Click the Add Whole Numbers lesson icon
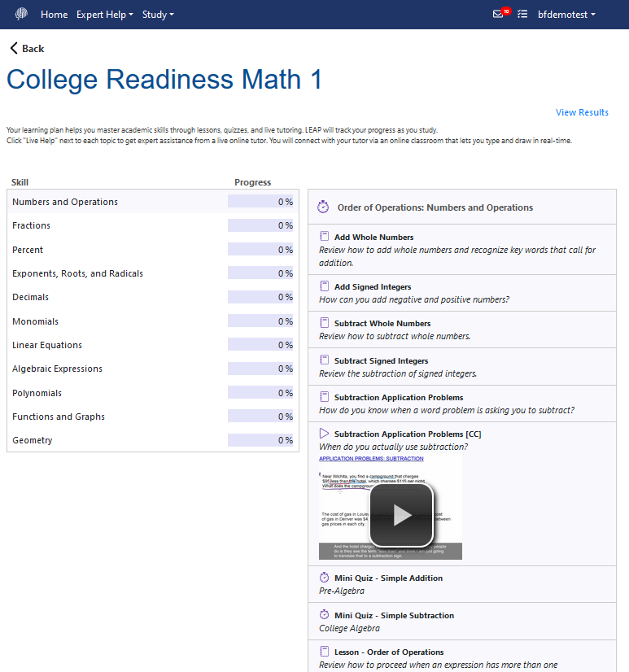629x672 pixels. (325, 238)
